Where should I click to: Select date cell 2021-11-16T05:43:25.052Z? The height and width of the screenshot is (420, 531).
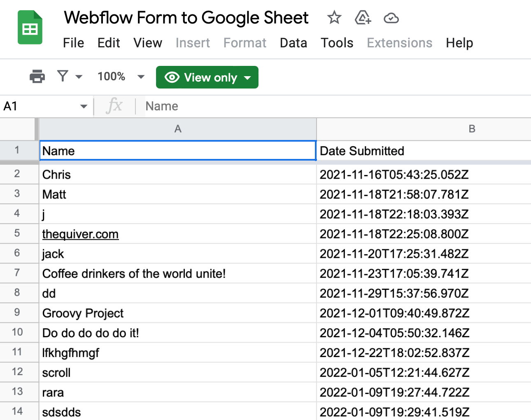tap(424, 174)
